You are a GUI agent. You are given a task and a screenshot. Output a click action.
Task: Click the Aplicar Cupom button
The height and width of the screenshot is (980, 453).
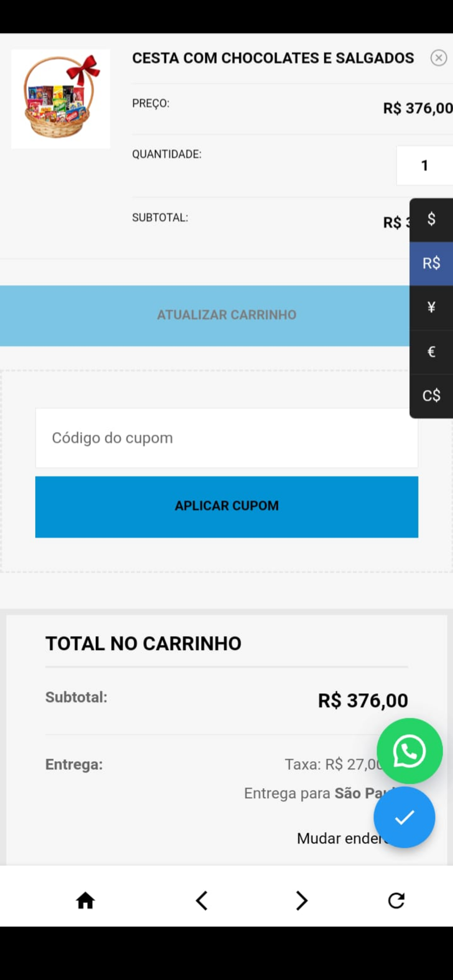click(226, 507)
